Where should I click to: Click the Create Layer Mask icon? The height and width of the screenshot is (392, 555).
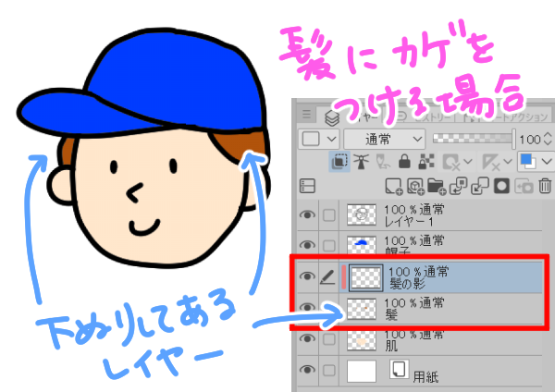[x=501, y=186]
